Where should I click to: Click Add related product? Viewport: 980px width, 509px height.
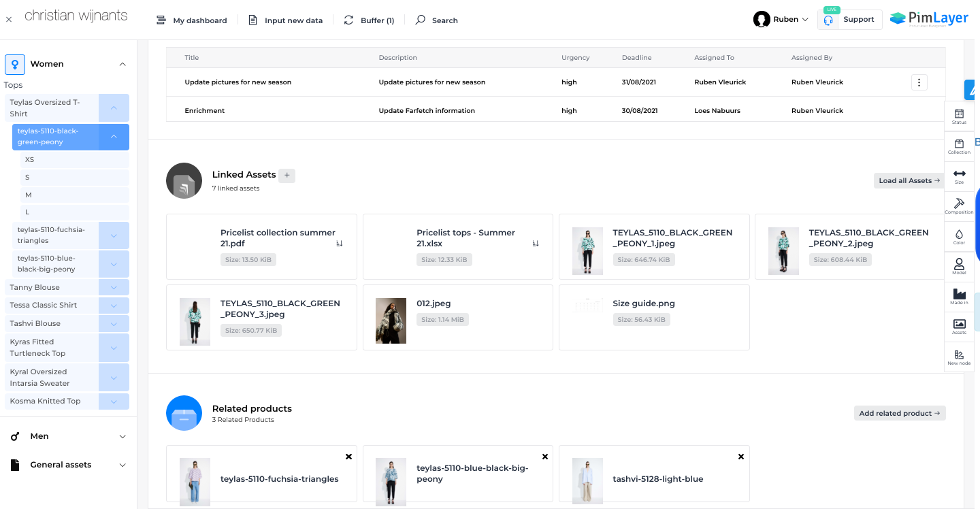[x=899, y=412]
